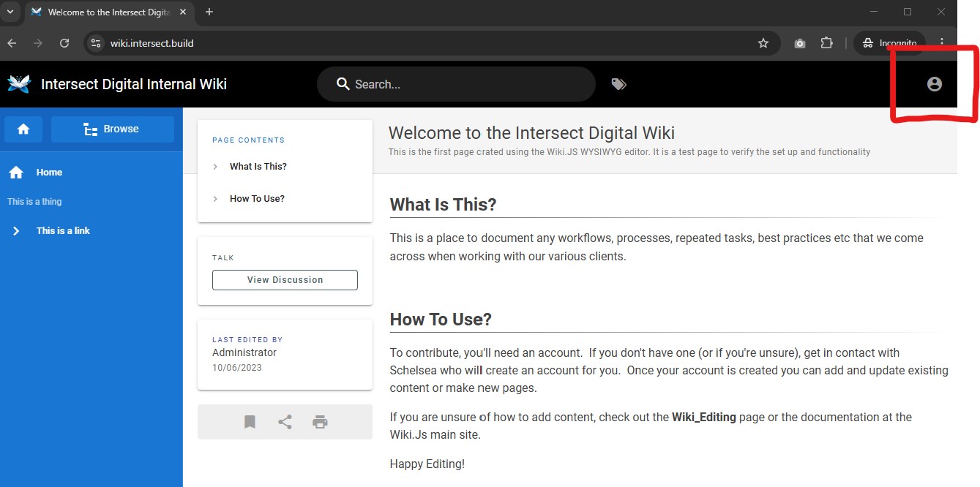The width and height of the screenshot is (980, 487).
Task: Click the user account icon in header
Action: pos(934,84)
